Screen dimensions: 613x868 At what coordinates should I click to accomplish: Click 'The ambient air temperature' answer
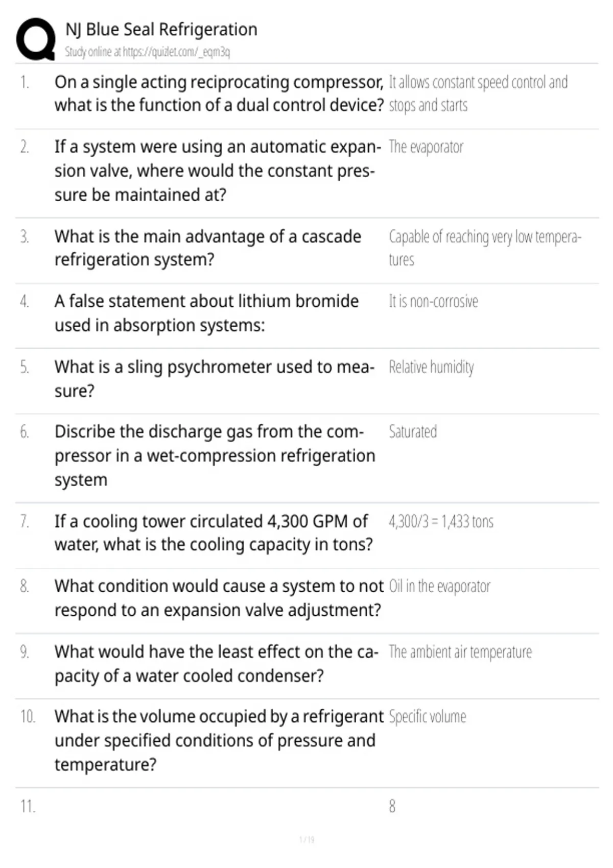tap(460, 652)
